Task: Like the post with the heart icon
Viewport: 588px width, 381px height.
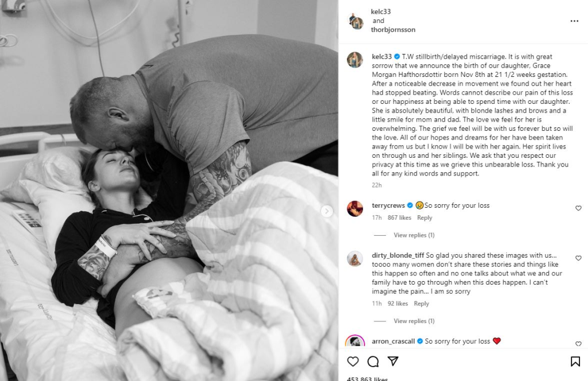Action: coord(353,361)
